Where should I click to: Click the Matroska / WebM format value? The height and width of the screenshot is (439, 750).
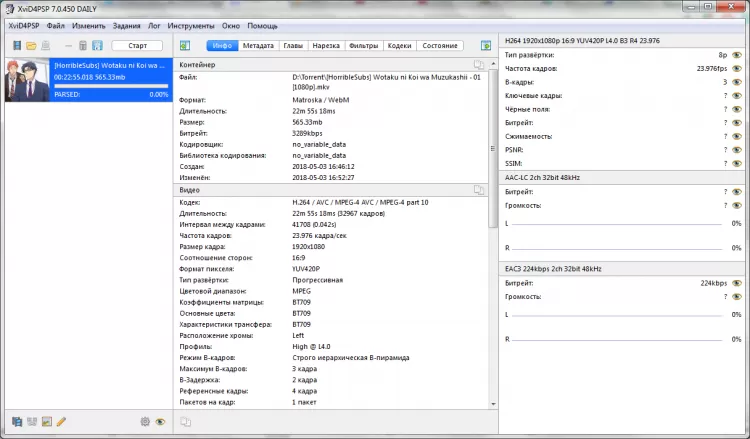pos(320,100)
